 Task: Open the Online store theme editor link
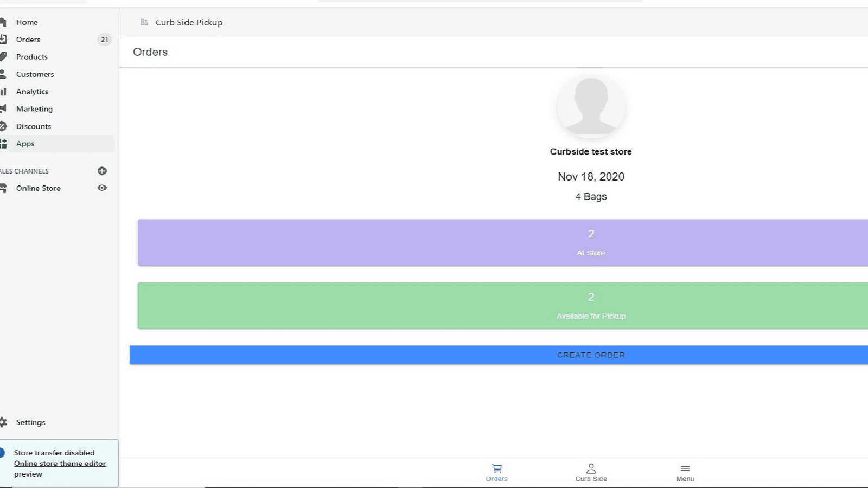tap(60, 463)
